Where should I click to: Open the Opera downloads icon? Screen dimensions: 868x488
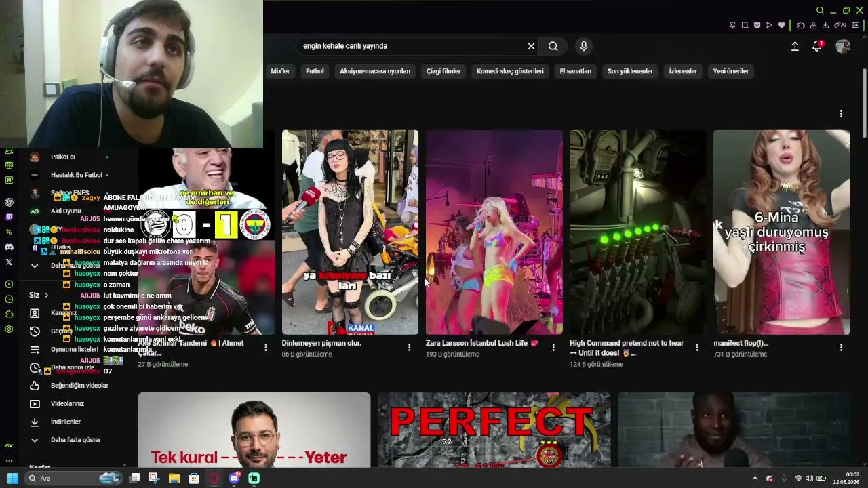tap(825, 26)
